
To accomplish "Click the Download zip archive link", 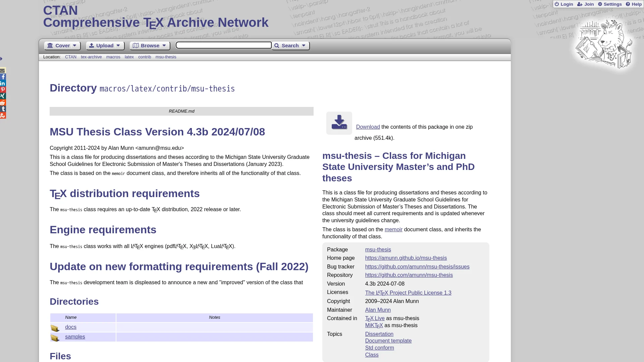I will point(368,127).
